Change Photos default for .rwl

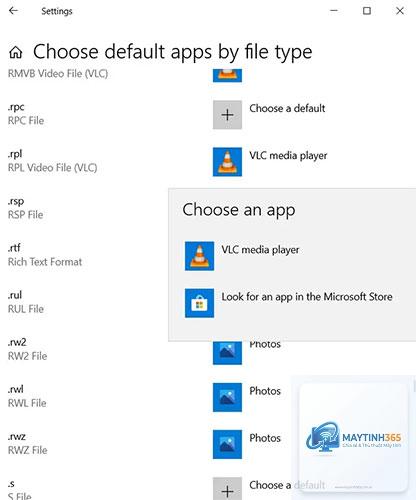point(265,391)
